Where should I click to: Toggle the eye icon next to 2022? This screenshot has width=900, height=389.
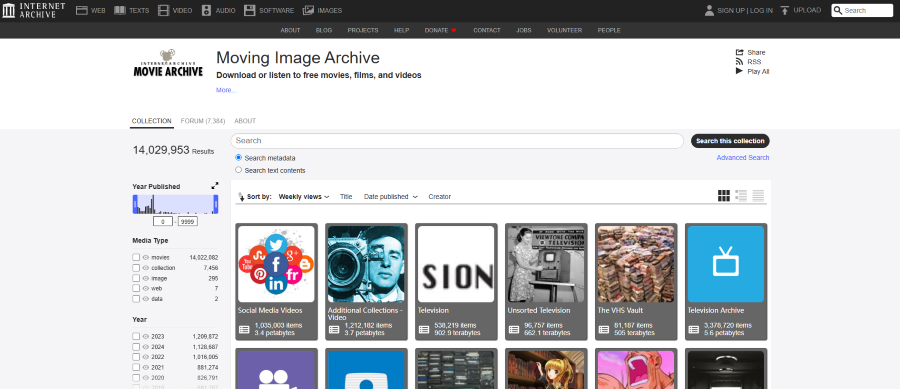146,357
